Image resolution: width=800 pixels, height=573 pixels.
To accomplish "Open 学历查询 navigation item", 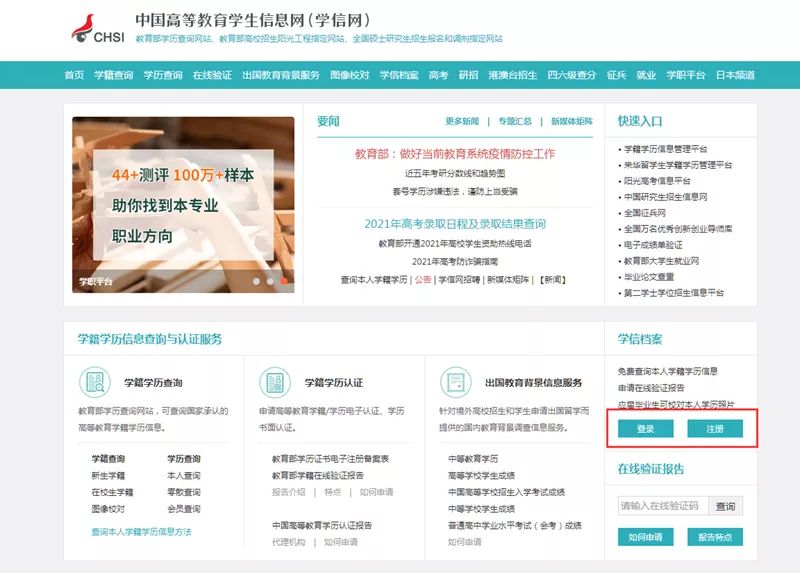I will [163, 75].
